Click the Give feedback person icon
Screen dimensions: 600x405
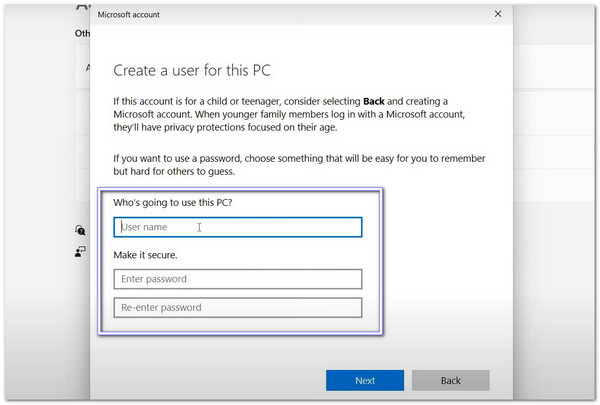(81, 252)
